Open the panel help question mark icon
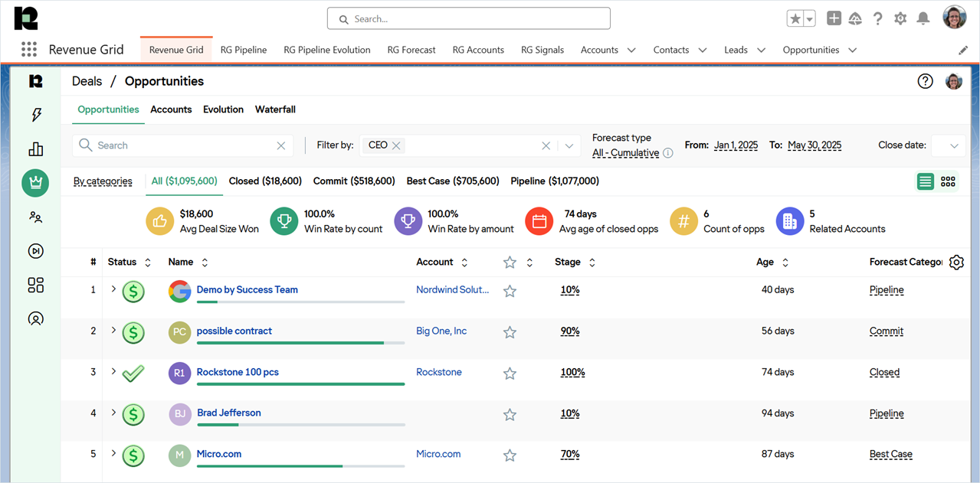Image resolution: width=980 pixels, height=483 pixels. click(926, 81)
